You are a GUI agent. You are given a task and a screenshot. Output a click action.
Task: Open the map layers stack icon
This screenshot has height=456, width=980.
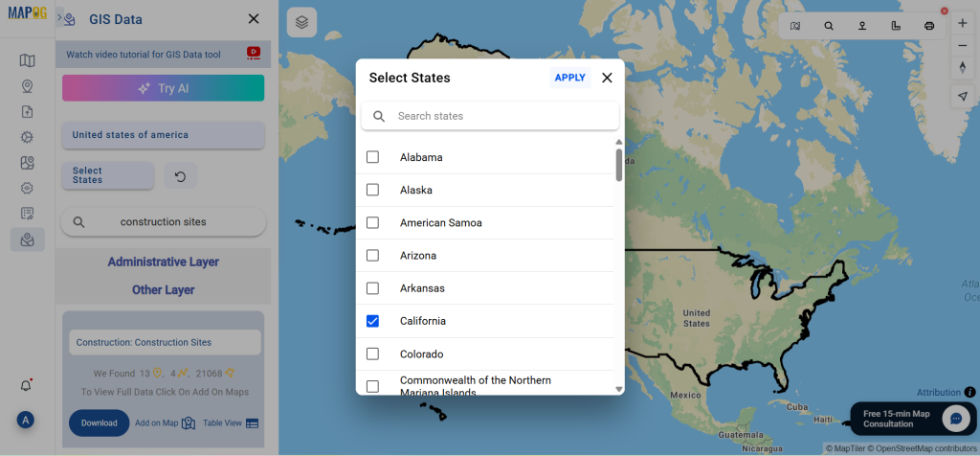pyautogui.click(x=301, y=23)
